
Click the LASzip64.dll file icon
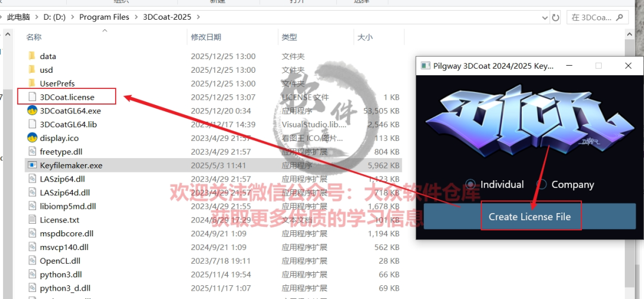tap(32, 179)
